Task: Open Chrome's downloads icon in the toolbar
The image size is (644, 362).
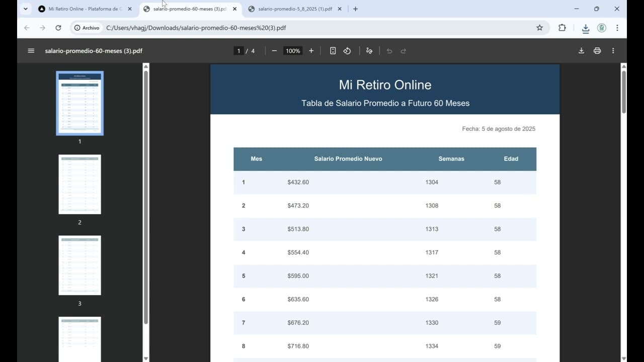Action: point(586,28)
